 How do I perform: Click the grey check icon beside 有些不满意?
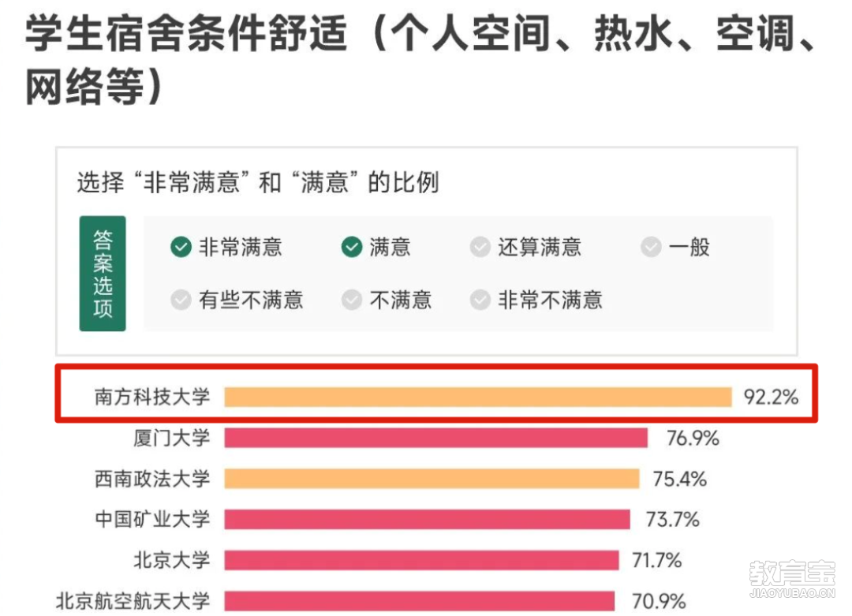[181, 299]
